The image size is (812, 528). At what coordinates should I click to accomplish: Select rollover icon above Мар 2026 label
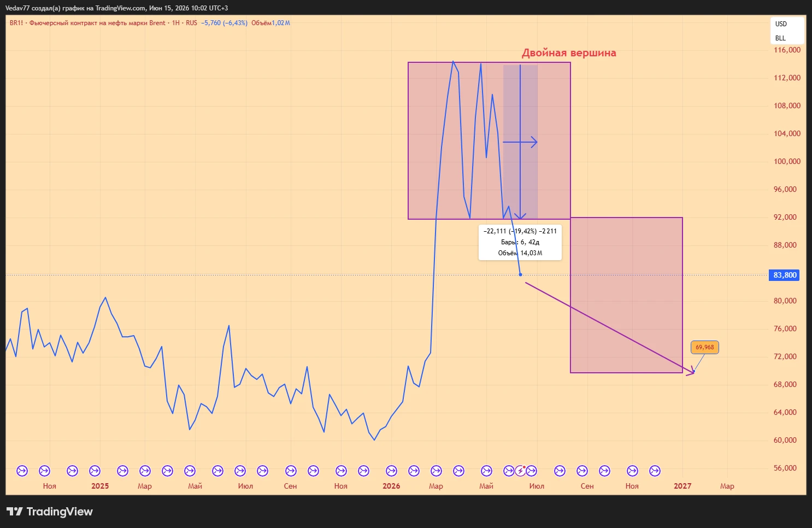coord(436,471)
